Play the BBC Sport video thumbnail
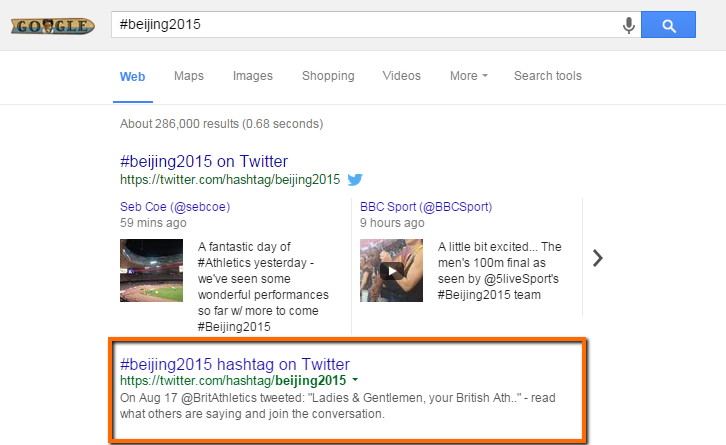Viewport: 726px width, 445px height. [x=391, y=270]
